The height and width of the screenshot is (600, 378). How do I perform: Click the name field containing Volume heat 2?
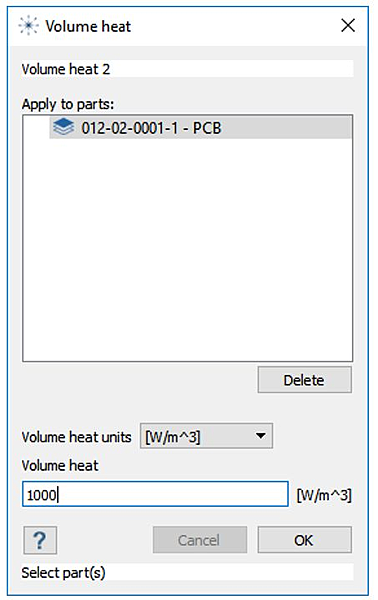(187, 69)
